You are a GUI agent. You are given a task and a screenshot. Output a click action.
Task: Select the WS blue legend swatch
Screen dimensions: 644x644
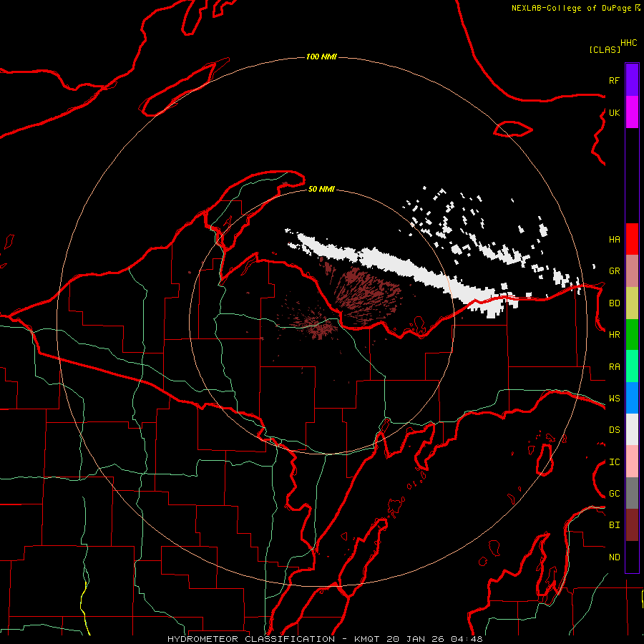coord(632,398)
